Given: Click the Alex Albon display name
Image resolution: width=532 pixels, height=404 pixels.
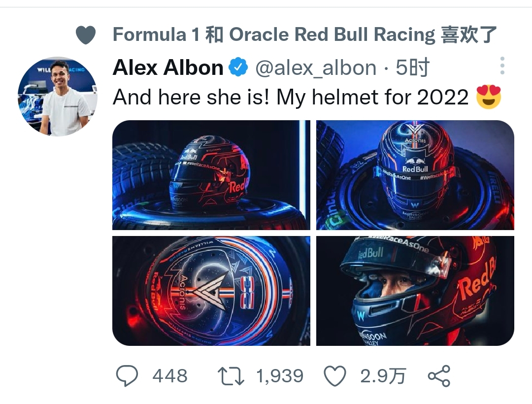Looking at the screenshot, I should coord(168,67).
